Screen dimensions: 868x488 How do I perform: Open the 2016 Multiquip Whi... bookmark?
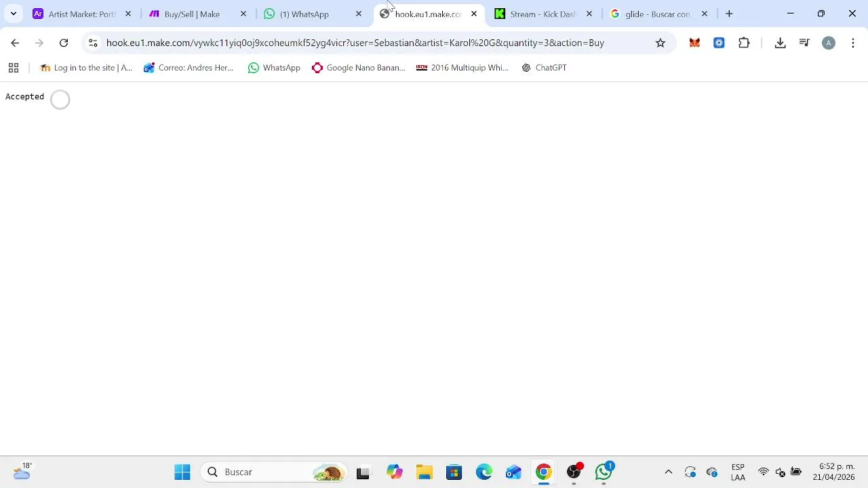pos(462,68)
